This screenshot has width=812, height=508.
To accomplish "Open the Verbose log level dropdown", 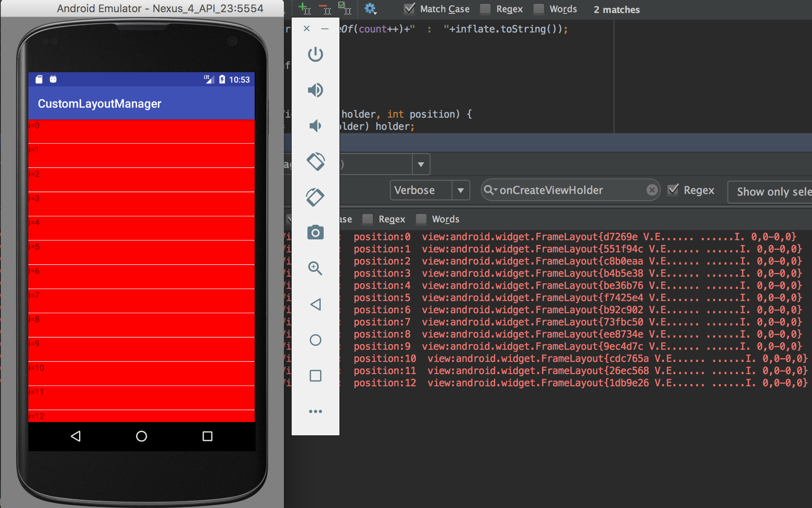I will 461,190.
